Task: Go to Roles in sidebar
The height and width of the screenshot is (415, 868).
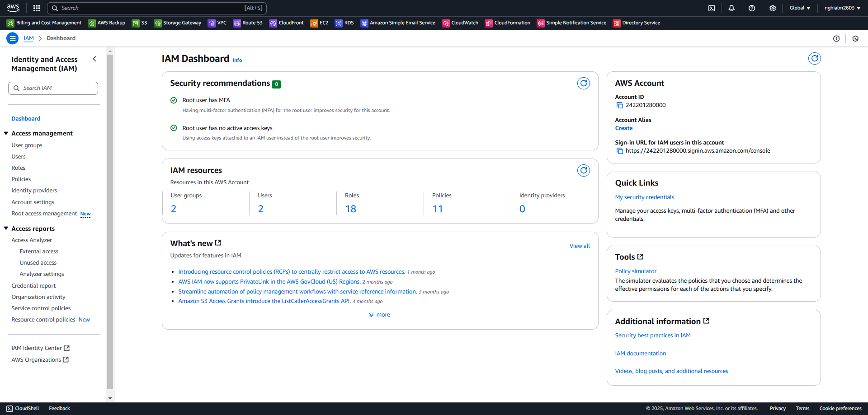Action: click(x=19, y=168)
